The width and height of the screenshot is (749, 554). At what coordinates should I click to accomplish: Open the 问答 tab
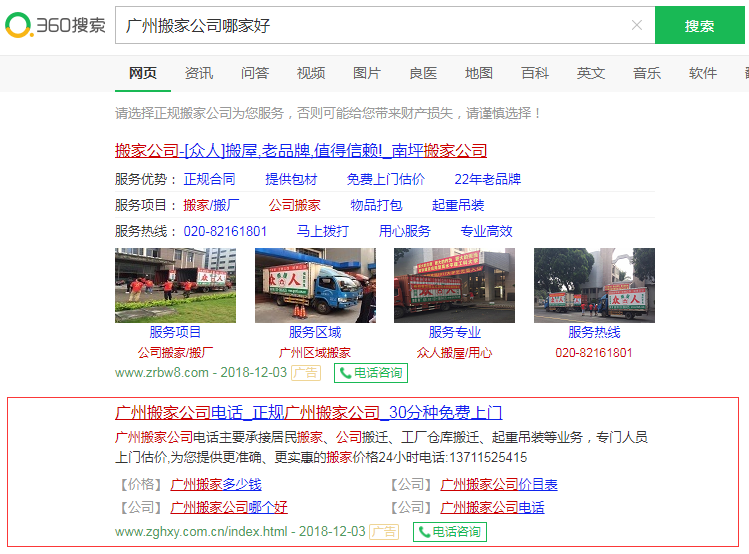coord(254,73)
